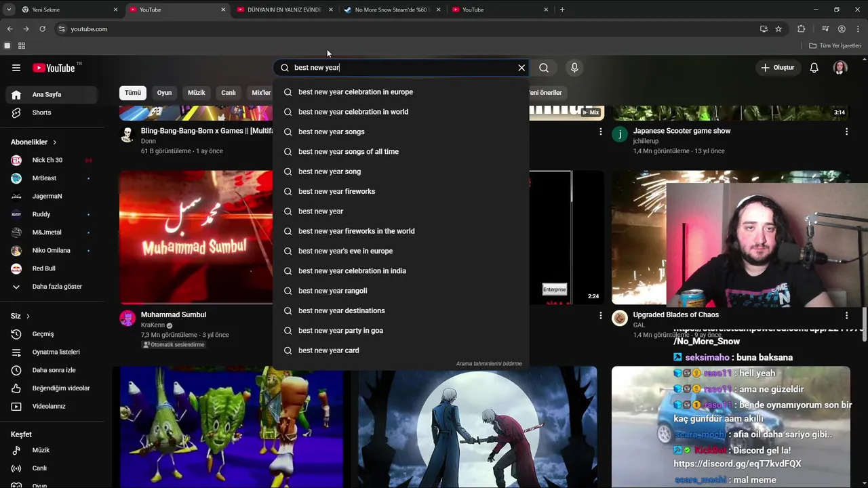Expand Daha fazla göster subscriptions

click(x=53, y=287)
